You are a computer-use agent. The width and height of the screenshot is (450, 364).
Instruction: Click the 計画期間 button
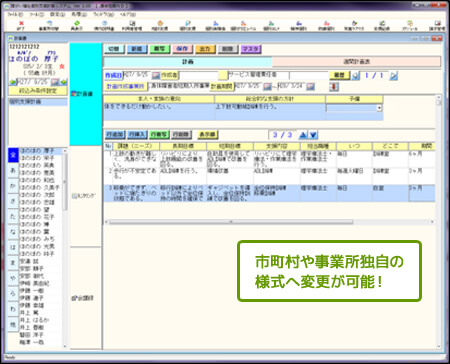click(x=221, y=86)
